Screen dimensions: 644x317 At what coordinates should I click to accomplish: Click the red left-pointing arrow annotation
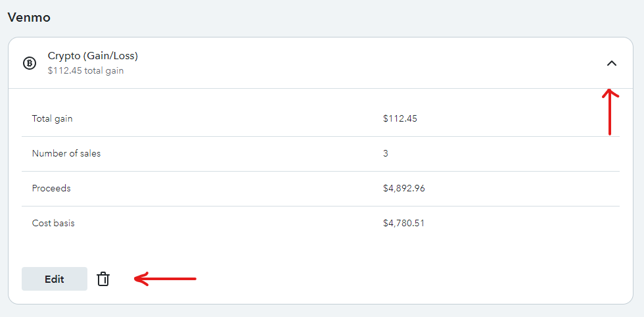point(165,279)
